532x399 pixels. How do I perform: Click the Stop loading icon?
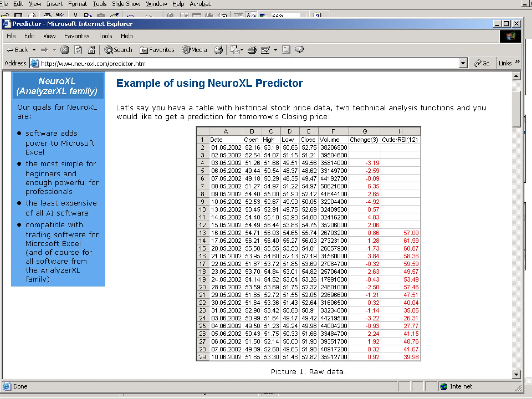coord(65,50)
